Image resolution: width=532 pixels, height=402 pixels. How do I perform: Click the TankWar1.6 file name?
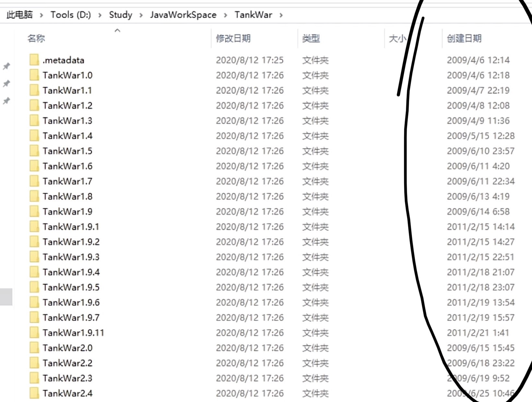pos(67,166)
